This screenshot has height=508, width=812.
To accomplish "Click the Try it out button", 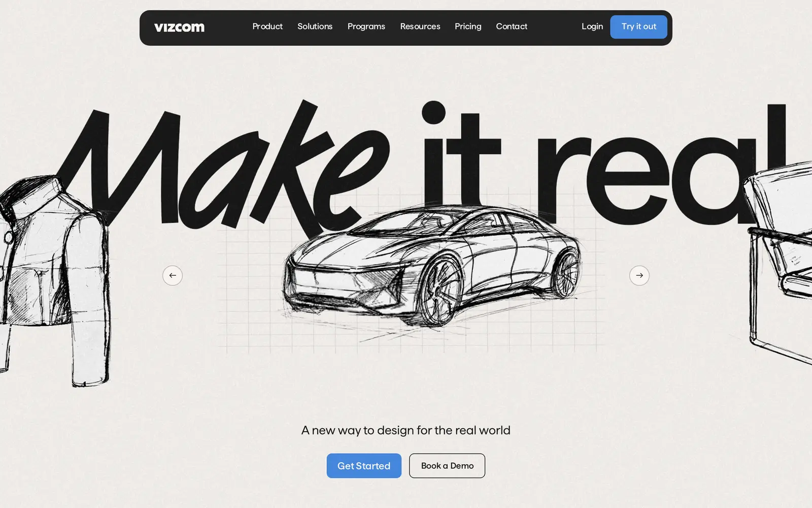I will [638, 27].
